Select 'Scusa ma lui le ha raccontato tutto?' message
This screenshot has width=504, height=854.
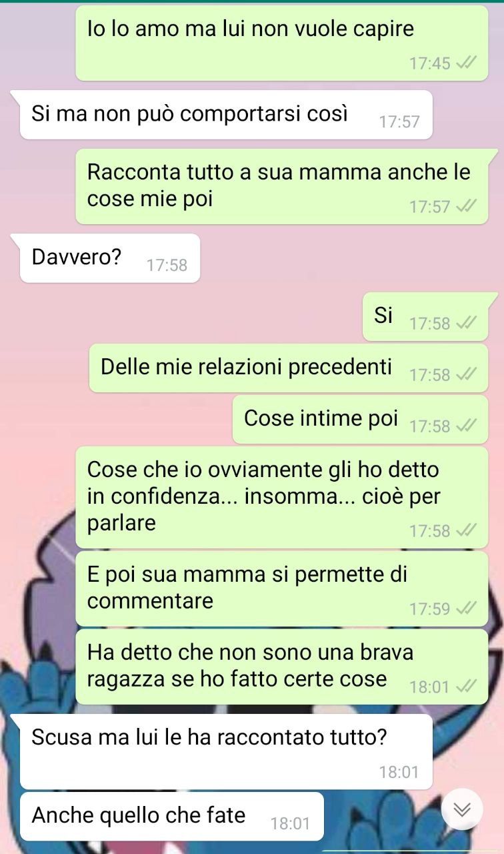(x=226, y=751)
